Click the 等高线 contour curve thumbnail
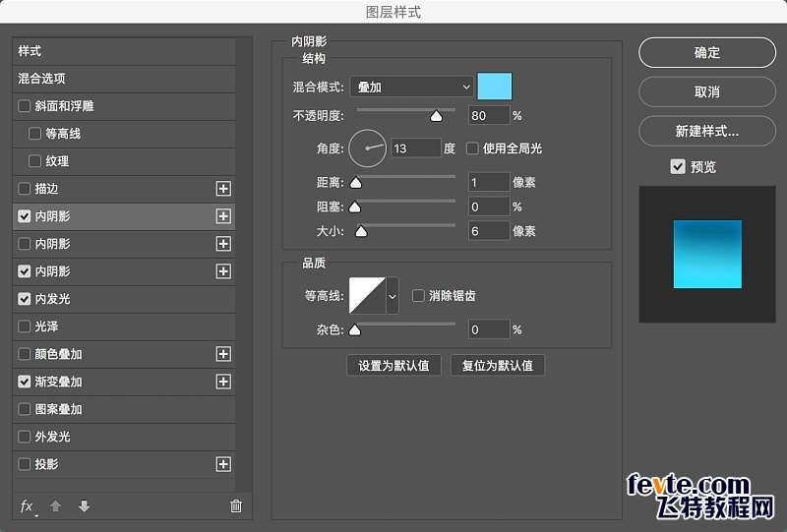The height and width of the screenshot is (532, 787). [x=367, y=296]
